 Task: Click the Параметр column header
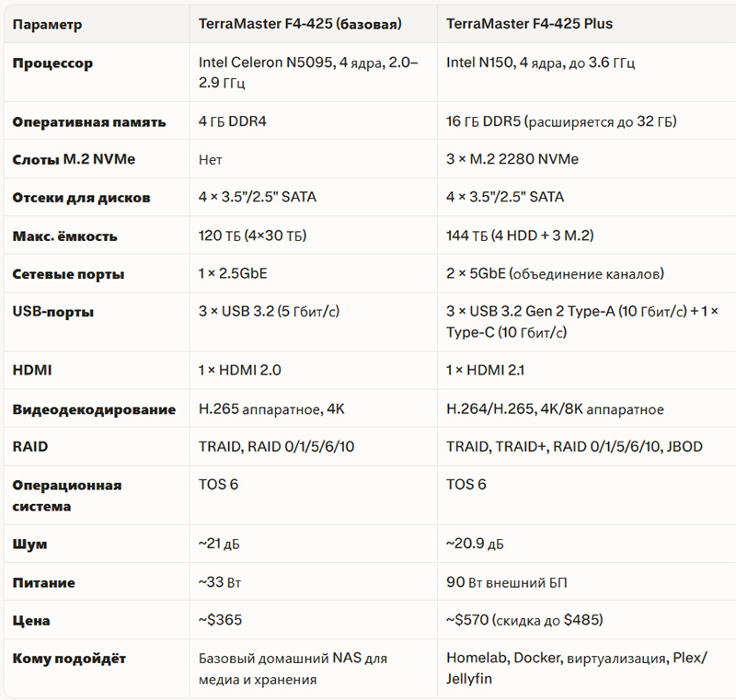[x=47, y=25]
